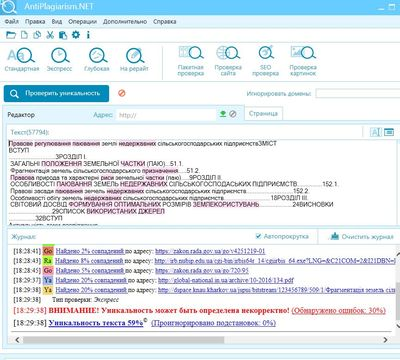Click the http:// address input field
400x360 pixels.
166,115
